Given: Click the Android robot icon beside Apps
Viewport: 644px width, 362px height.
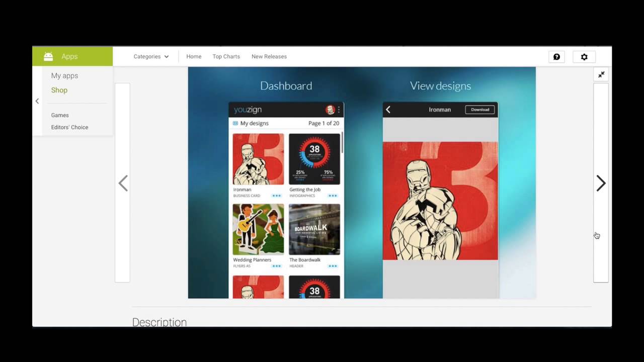Looking at the screenshot, I should [48, 57].
